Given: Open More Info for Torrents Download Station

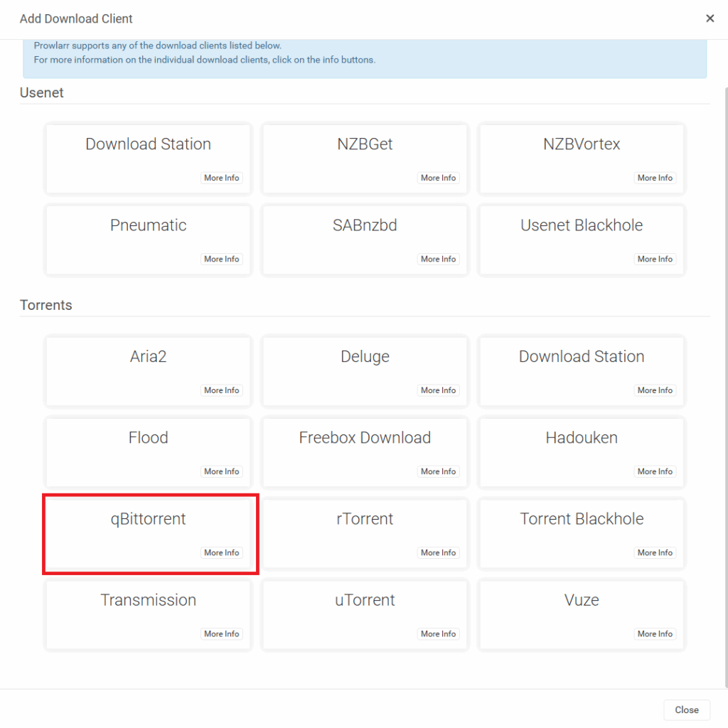Looking at the screenshot, I should click(x=655, y=390).
